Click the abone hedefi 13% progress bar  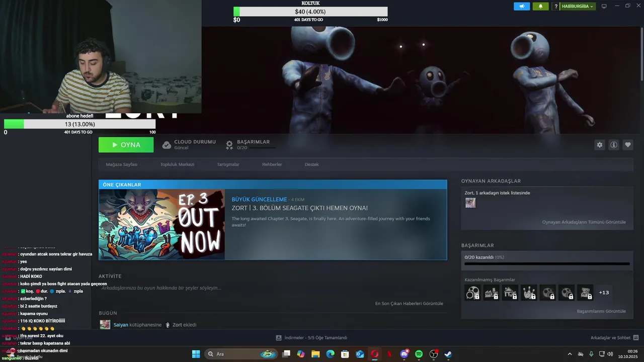(79, 124)
